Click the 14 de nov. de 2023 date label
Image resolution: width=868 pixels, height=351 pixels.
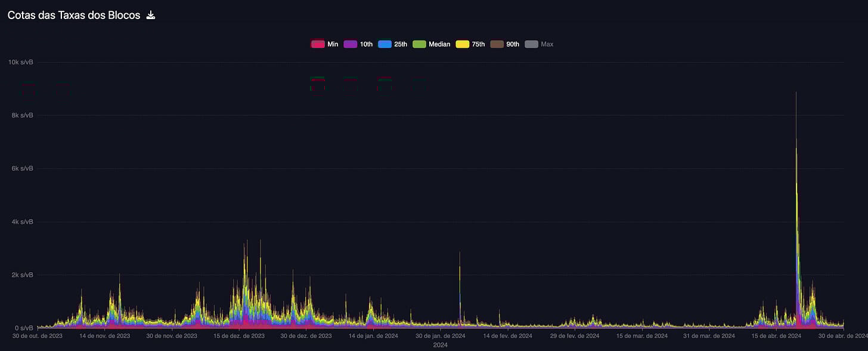click(104, 336)
